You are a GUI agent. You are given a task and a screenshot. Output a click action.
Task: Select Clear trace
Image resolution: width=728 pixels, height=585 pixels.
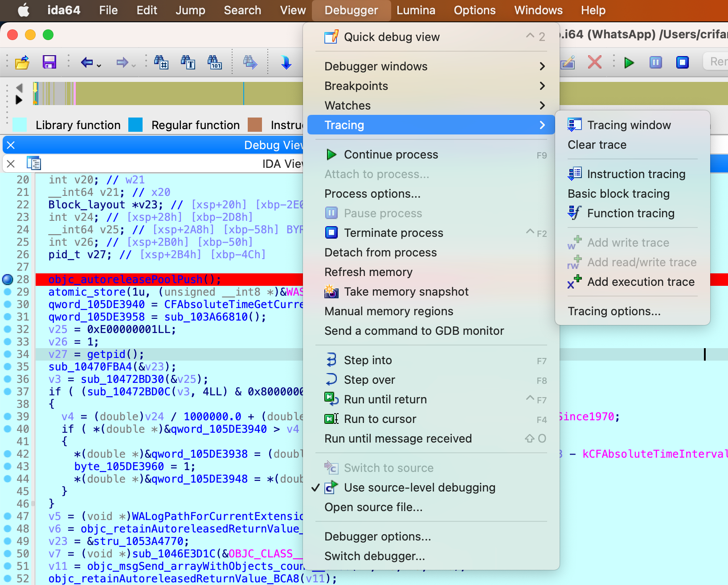(632, 145)
